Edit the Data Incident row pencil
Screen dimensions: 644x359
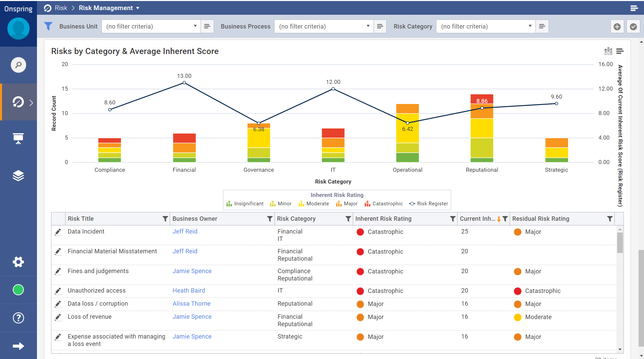point(58,232)
